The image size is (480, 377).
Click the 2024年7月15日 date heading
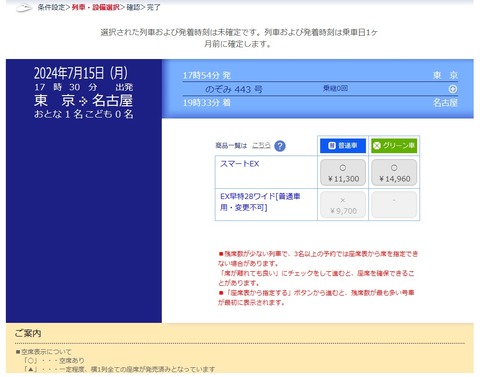(x=81, y=73)
